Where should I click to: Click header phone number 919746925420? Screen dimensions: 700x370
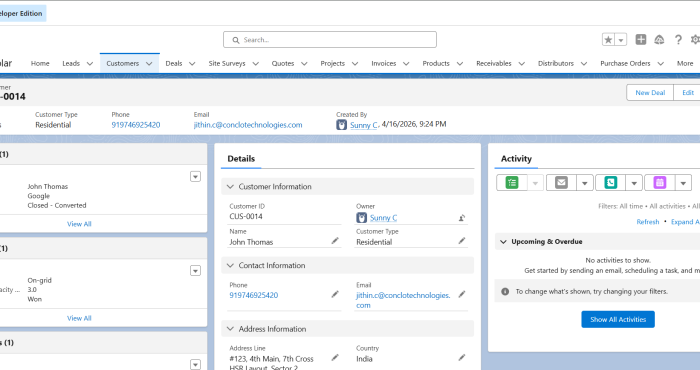136,125
